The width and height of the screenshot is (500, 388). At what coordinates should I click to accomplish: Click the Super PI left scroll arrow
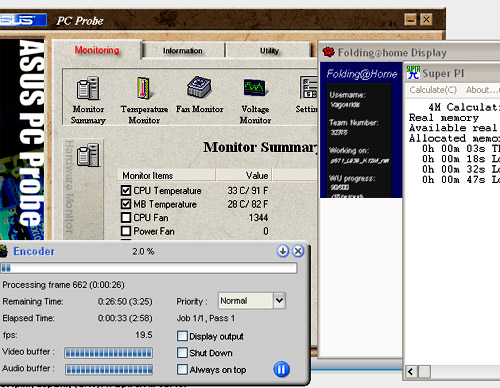tap(411, 371)
